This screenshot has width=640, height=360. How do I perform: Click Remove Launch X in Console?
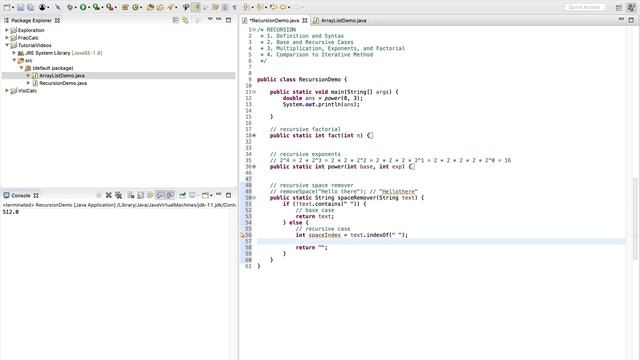pyautogui.click(x=109, y=195)
